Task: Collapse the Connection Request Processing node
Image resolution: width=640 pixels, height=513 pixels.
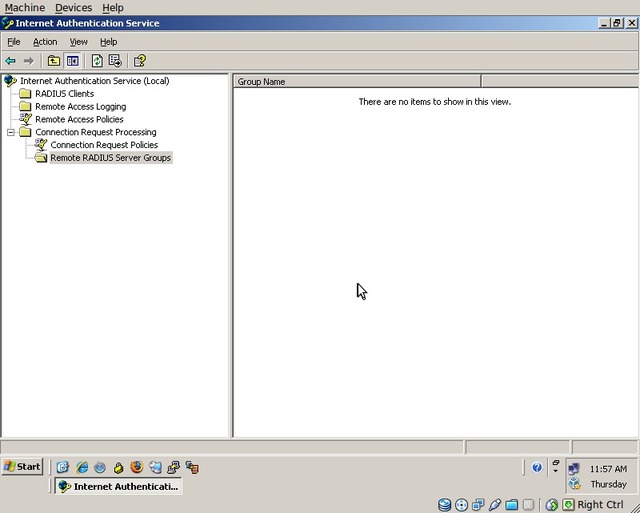Action: [11, 132]
